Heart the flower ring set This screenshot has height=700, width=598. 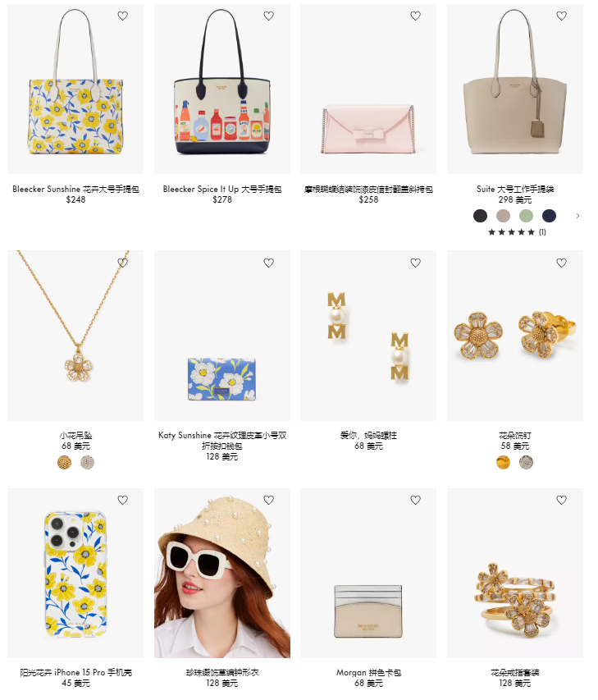click(561, 500)
